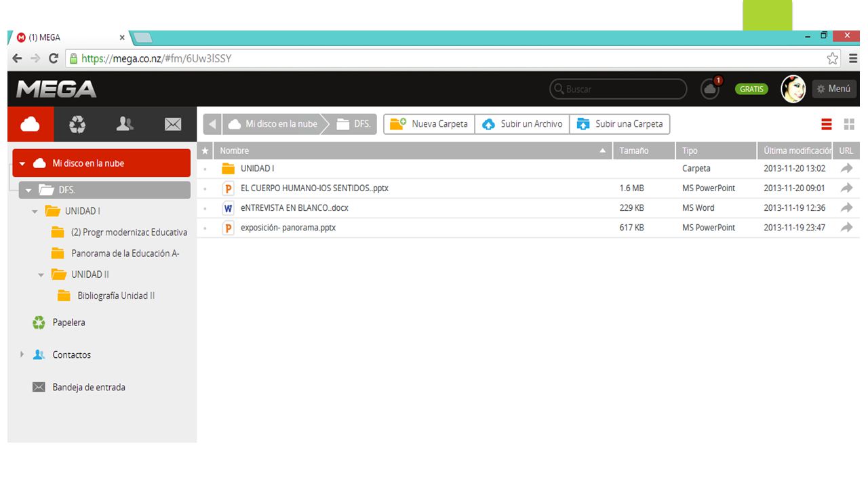
Task: Select UNIDAD I in sidebar tree
Action: pos(82,211)
